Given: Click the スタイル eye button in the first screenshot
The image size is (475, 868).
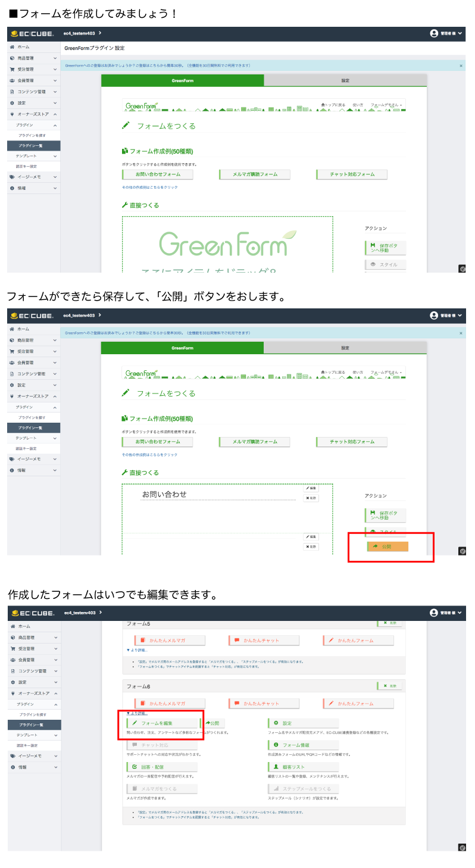Looking at the screenshot, I should 385,264.
